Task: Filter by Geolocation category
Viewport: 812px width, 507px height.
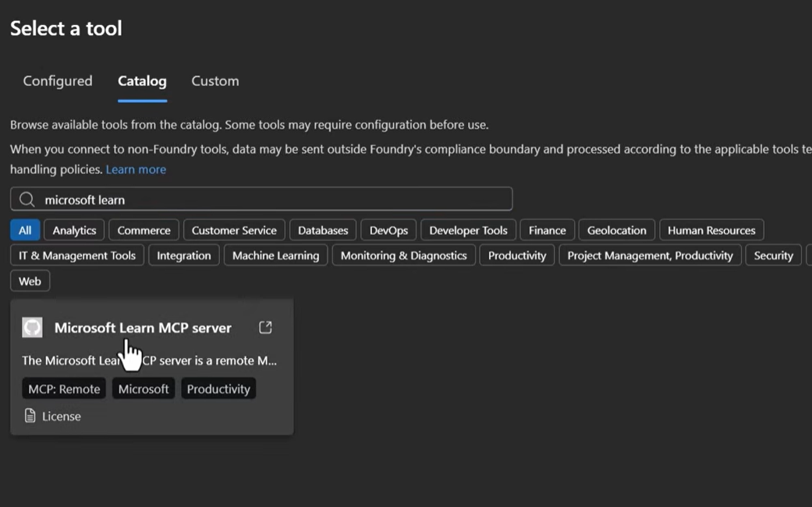Action: click(616, 230)
